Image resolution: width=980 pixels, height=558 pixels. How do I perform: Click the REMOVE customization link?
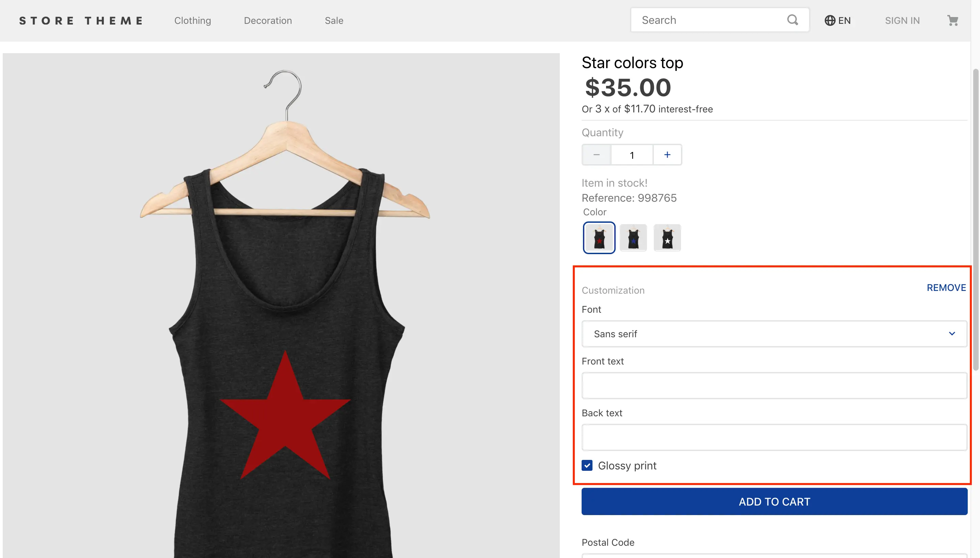tap(946, 288)
